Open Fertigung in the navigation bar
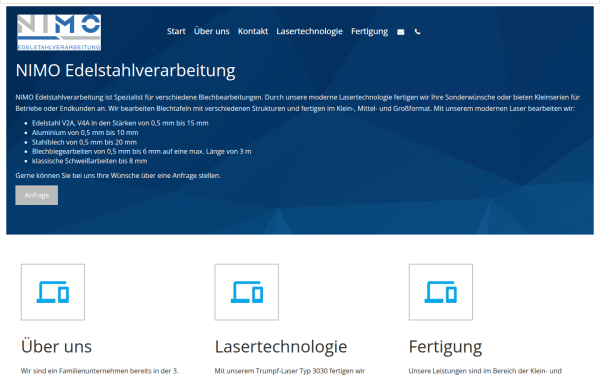 tap(369, 31)
